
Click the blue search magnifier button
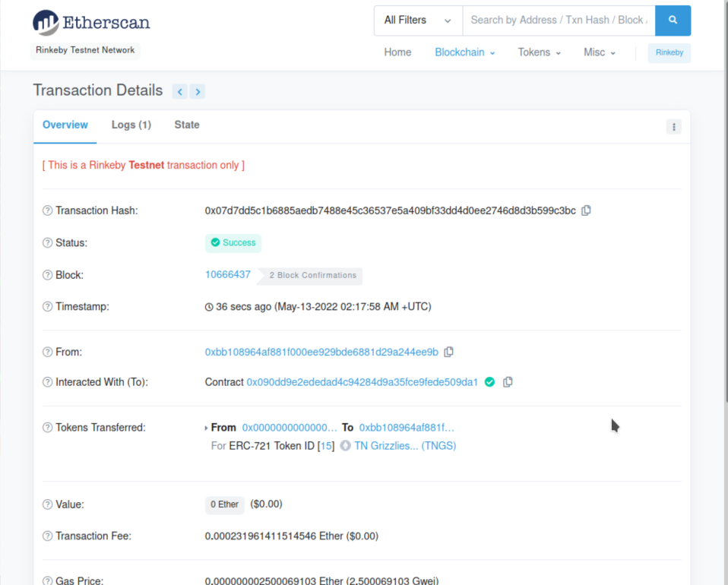(x=673, y=21)
